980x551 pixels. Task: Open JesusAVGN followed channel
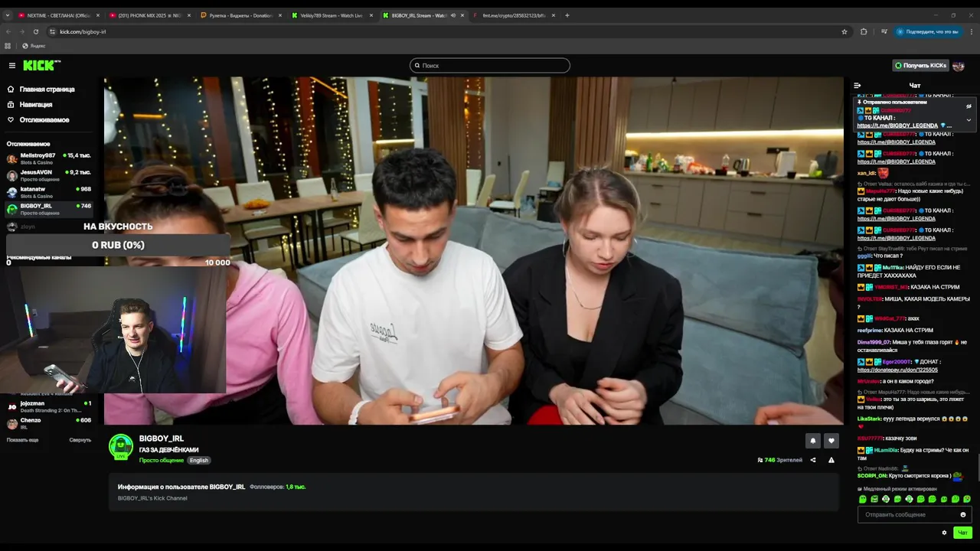[48, 175]
